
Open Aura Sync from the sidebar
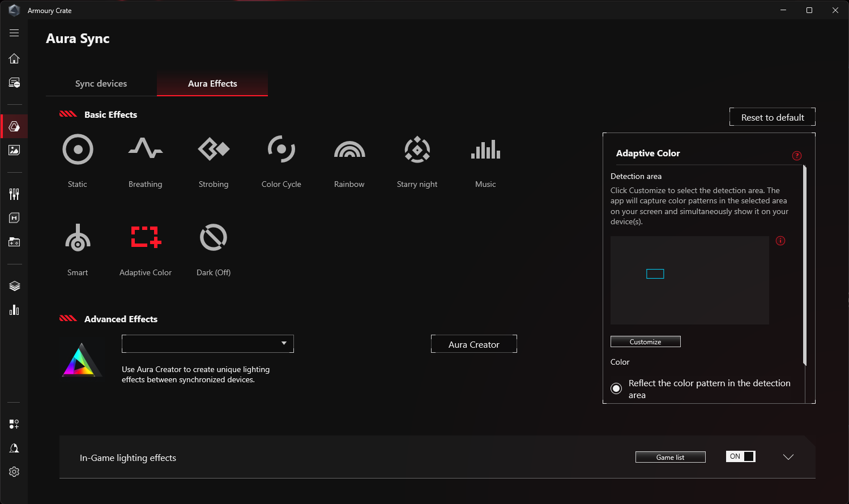[14, 126]
